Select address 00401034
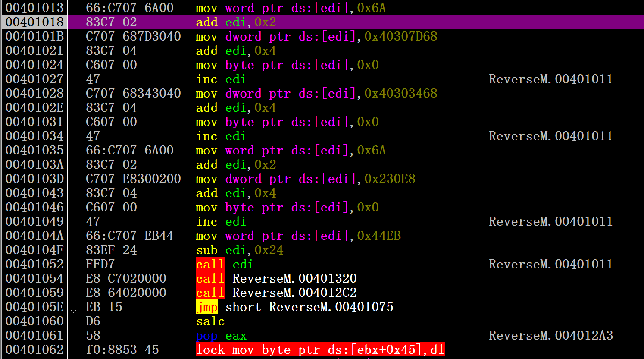The height and width of the screenshot is (359, 644). (x=34, y=136)
